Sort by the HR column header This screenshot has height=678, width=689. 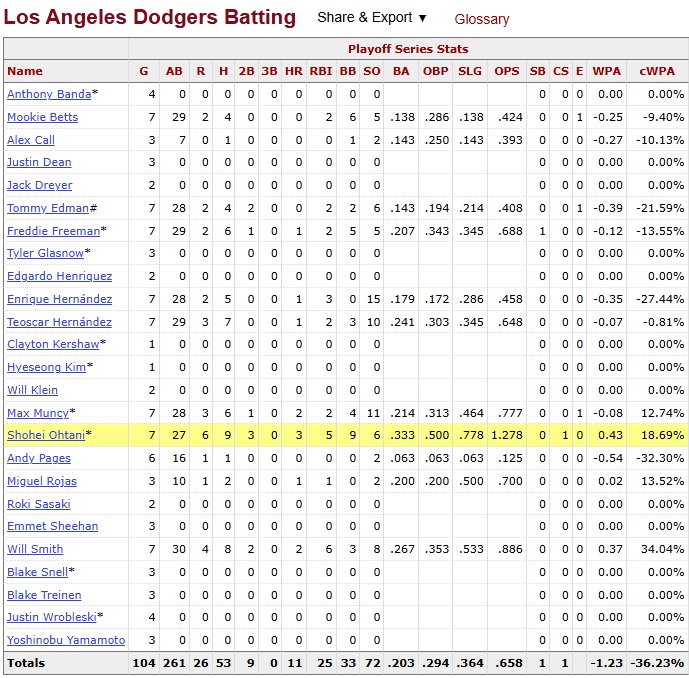(x=293, y=71)
